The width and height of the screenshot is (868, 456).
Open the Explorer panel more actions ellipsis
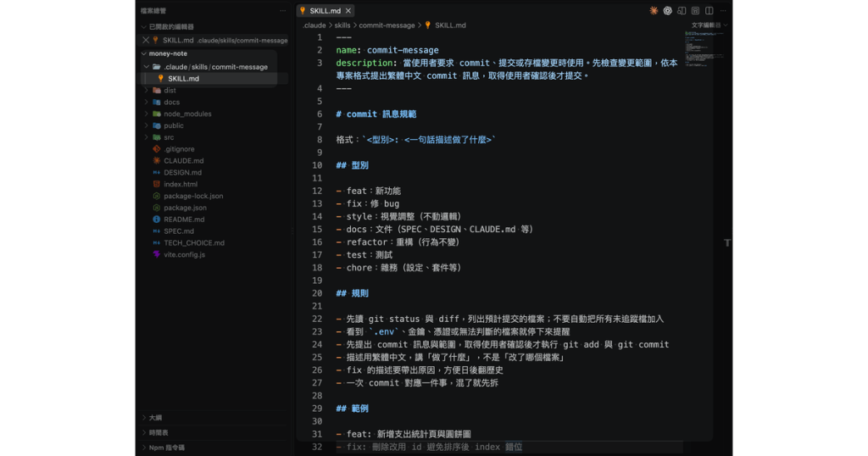tap(283, 10)
